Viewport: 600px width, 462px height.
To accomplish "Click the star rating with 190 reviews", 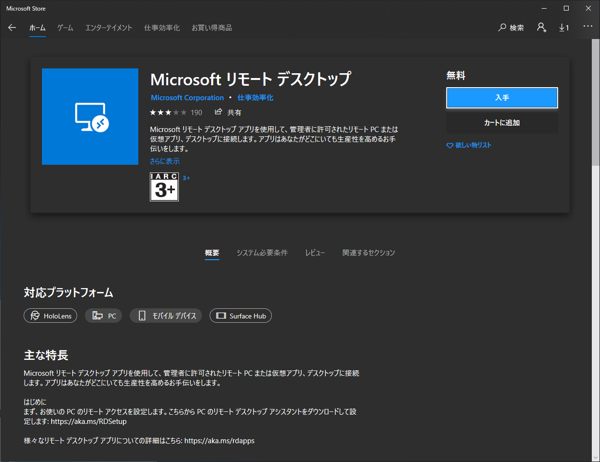I will (176, 112).
